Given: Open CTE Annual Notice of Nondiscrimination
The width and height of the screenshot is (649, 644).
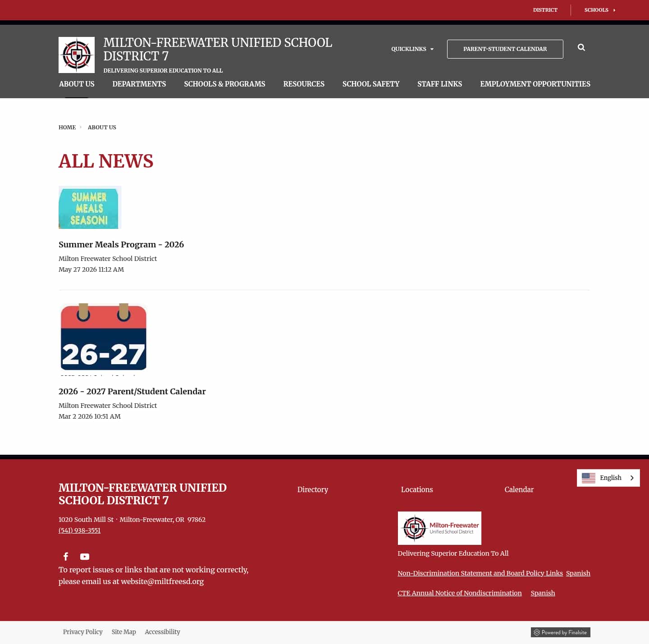Looking at the screenshot, I should [x=460, y=593].
